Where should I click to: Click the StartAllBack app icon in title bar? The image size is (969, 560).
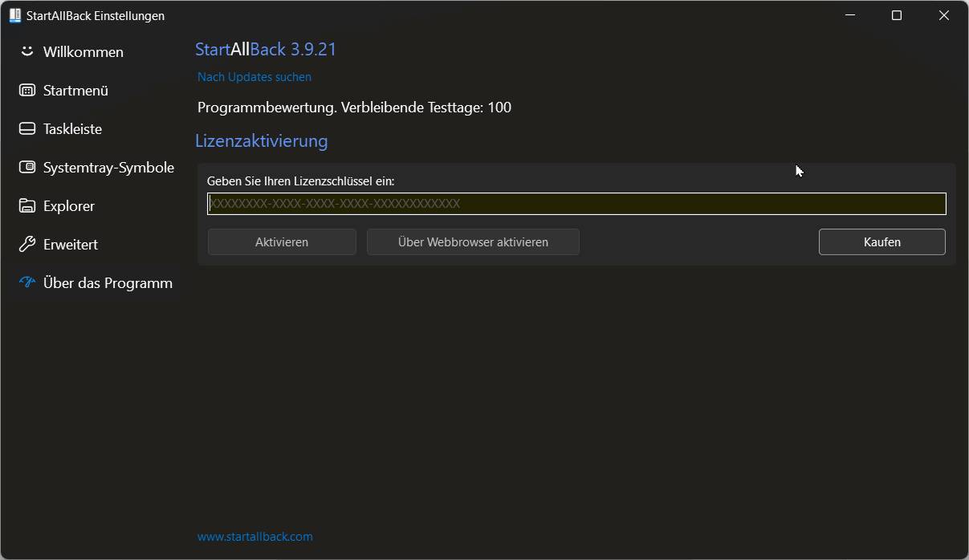(14, 15)
